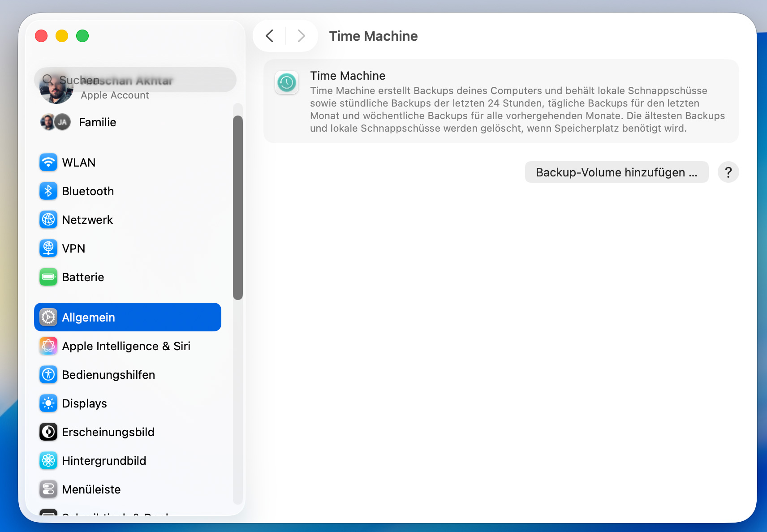Viewport: 767px width, 532px height.
Task: Click the Apple Intelligence & Siri icon
Action: (48, 346)
